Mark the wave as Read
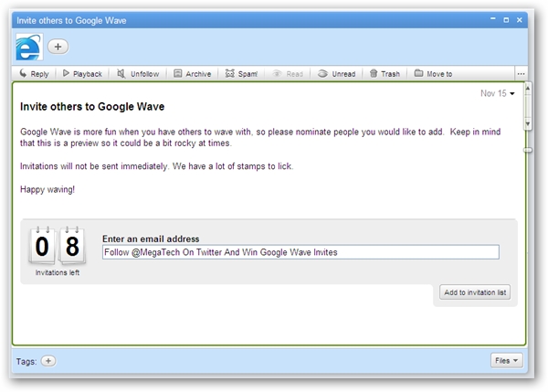The height and width of the screenshot is (392, 548). click(x=288, y=74)
